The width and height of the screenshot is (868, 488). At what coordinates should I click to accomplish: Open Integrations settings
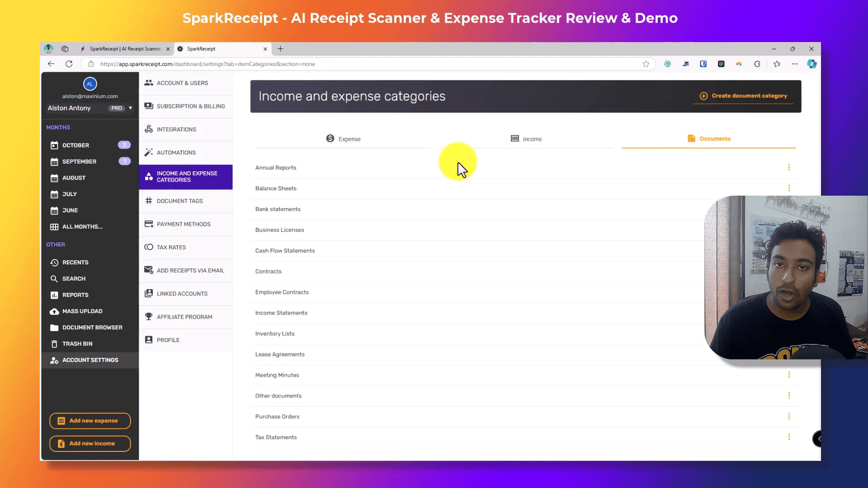tap(186, 129)
